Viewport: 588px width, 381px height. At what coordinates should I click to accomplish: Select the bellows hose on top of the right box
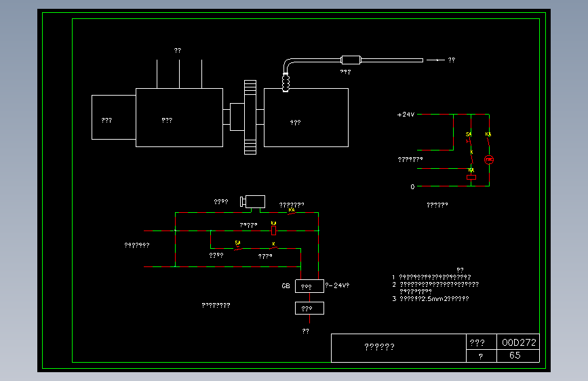tap(286, 83)
